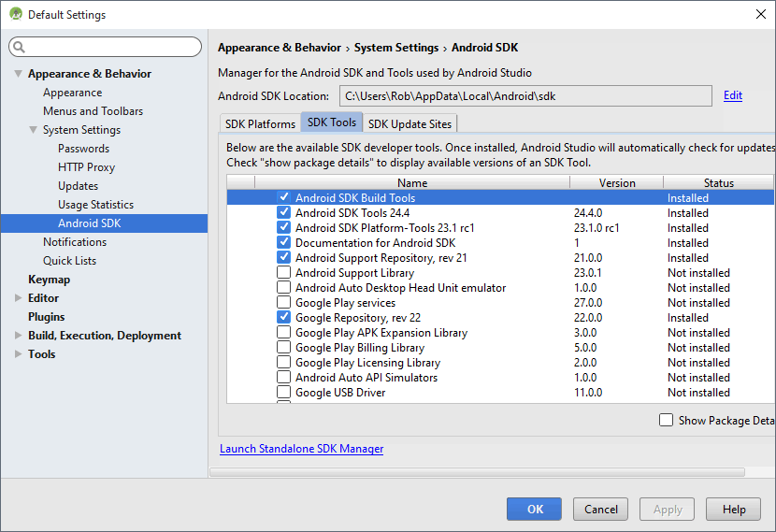Close the Default Settings dialog

[x=761, y=14]
